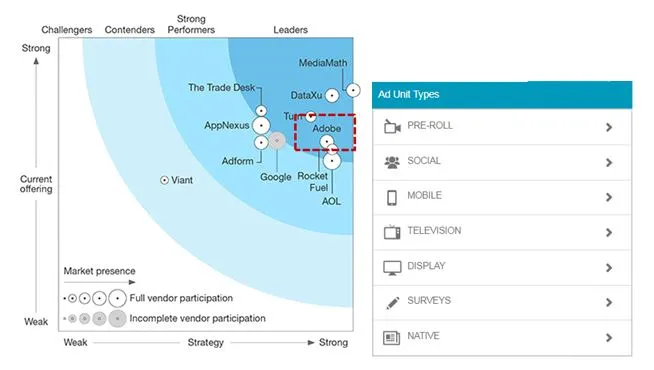Select the Mobile phone icon

point(392,197)
